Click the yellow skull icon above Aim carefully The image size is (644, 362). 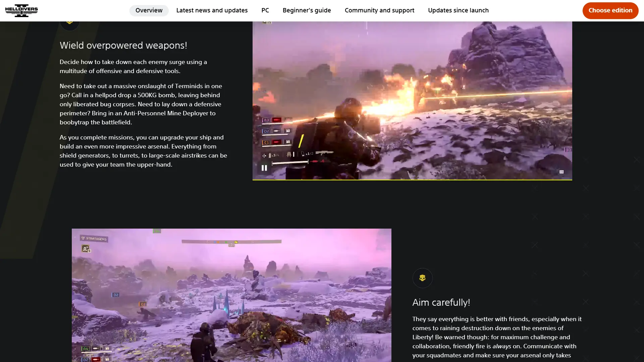coord(422,278)
